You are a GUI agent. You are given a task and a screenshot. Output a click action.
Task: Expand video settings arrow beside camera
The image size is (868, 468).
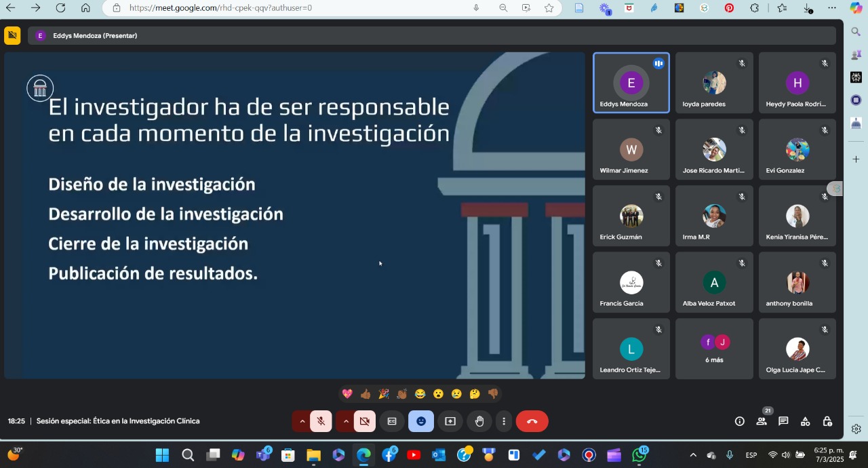(346, 421)
